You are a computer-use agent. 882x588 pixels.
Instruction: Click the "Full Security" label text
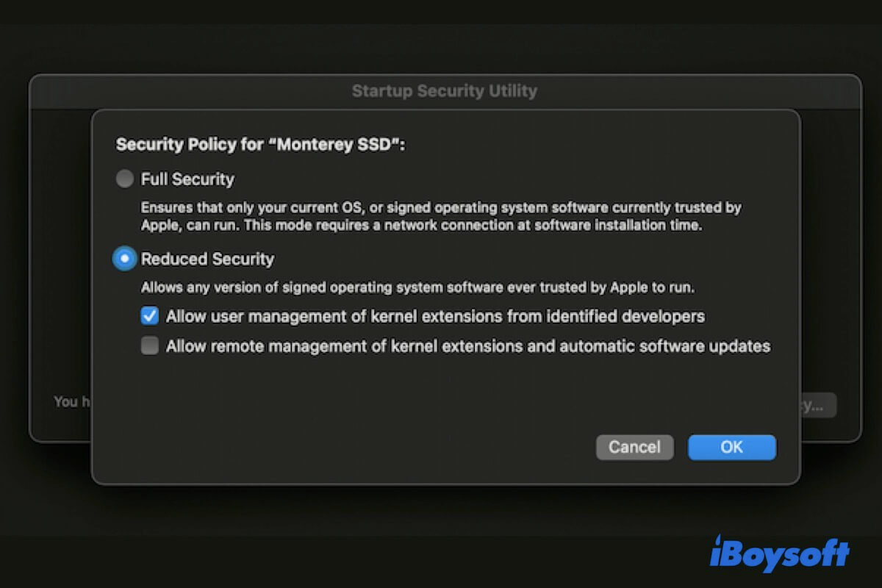pyautogui.click(x=187, y=179)
